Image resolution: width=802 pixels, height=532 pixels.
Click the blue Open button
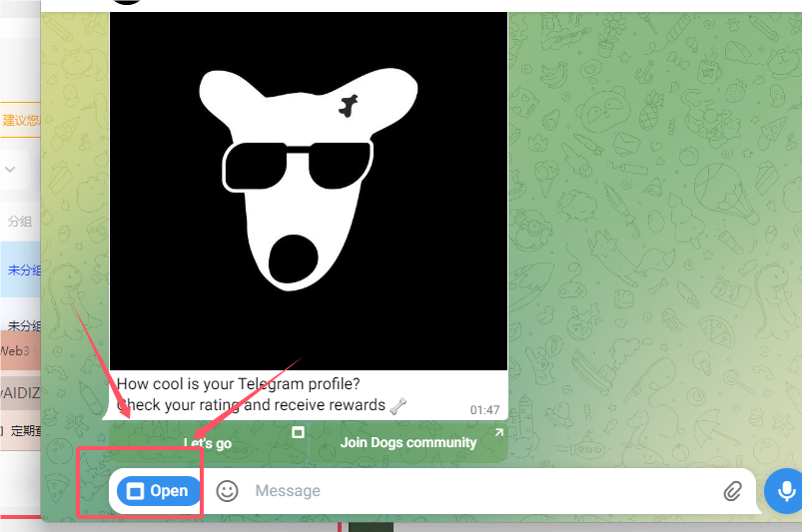(159, 491)
